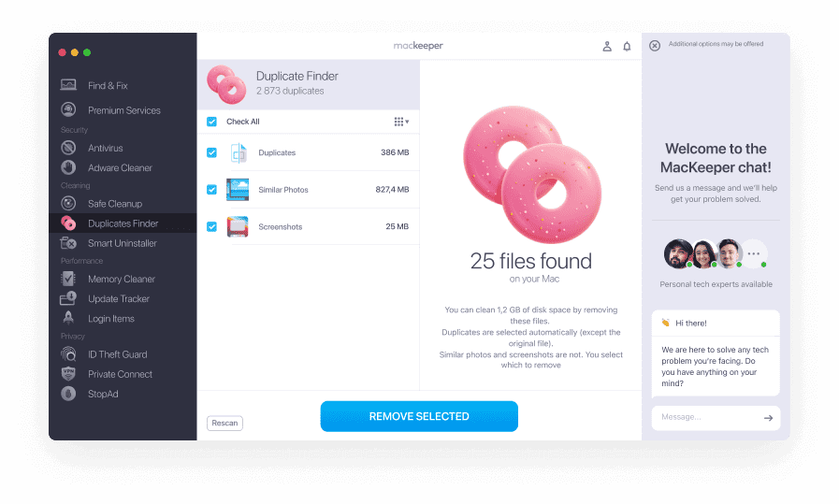
Task: Click the Rescan button
Action: click(224, 423)
